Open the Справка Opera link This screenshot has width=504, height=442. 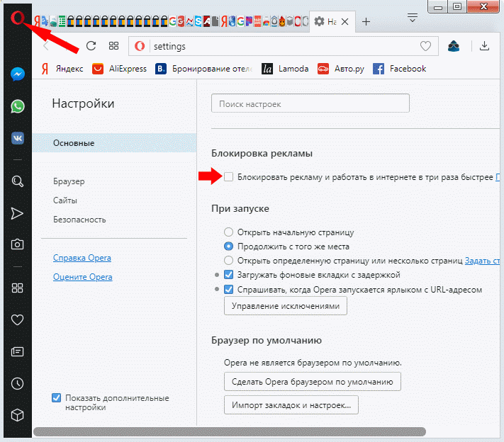point(82,258)
